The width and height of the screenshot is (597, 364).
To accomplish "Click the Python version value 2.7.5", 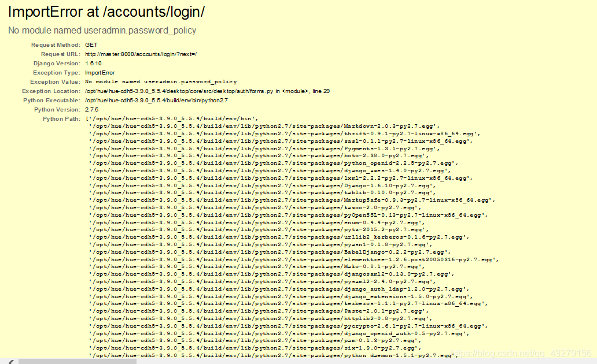I will (x=91, y=109).
